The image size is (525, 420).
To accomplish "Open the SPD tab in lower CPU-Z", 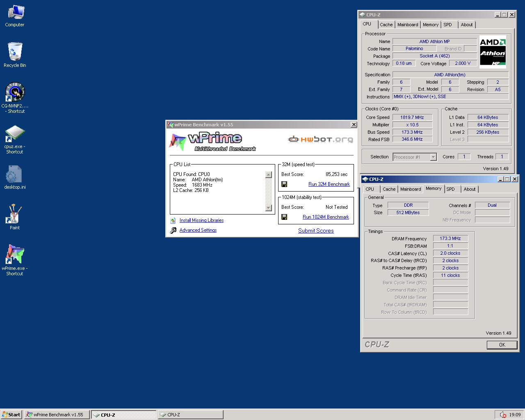I will click(x=450, y=189).
